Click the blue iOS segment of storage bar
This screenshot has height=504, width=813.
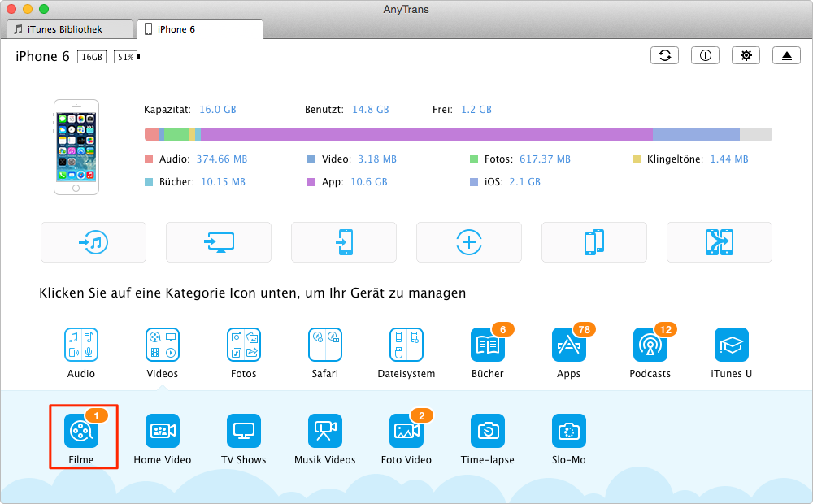pos(696,134)
